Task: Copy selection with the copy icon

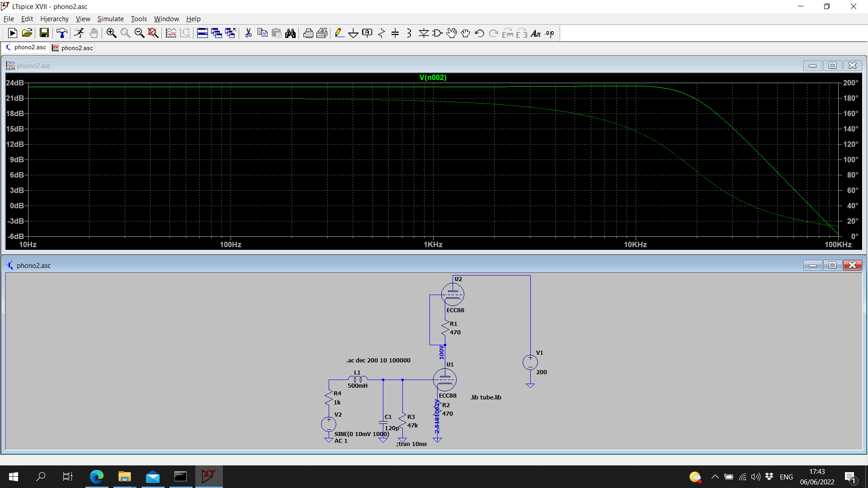Action: (x=262, y=33)
